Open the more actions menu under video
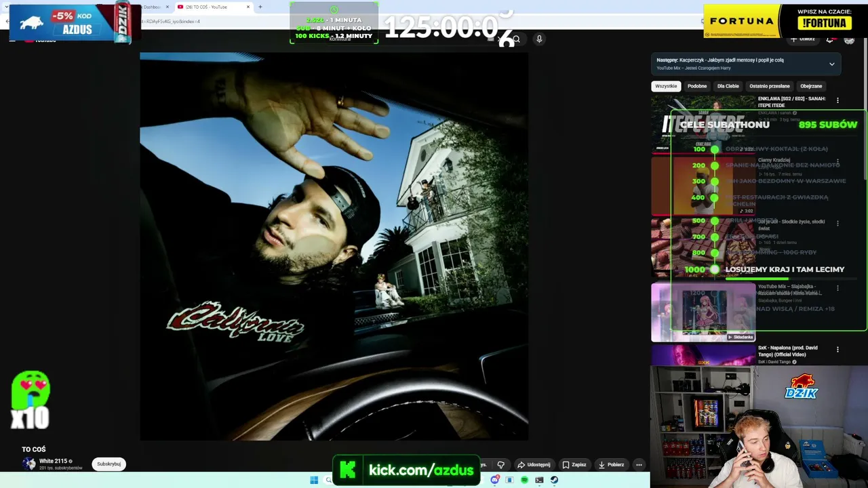Image resolution: width=868 pixels, height=488 pixels. [639, 464]
